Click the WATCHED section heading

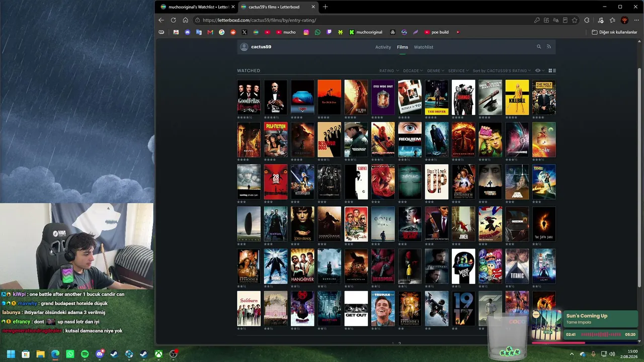pos(249,71)
